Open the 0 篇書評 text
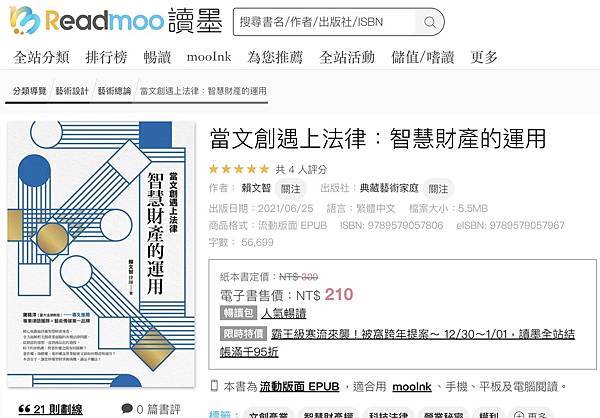 tap(158, 409)
